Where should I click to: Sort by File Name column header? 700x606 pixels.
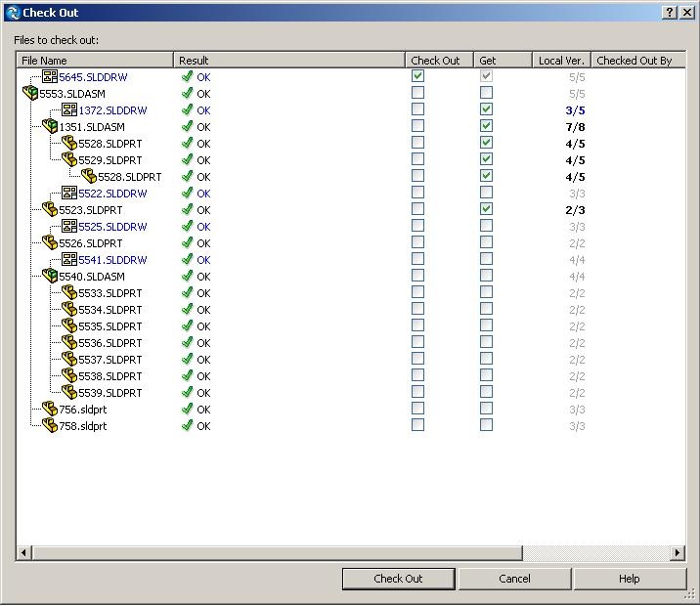95,61
